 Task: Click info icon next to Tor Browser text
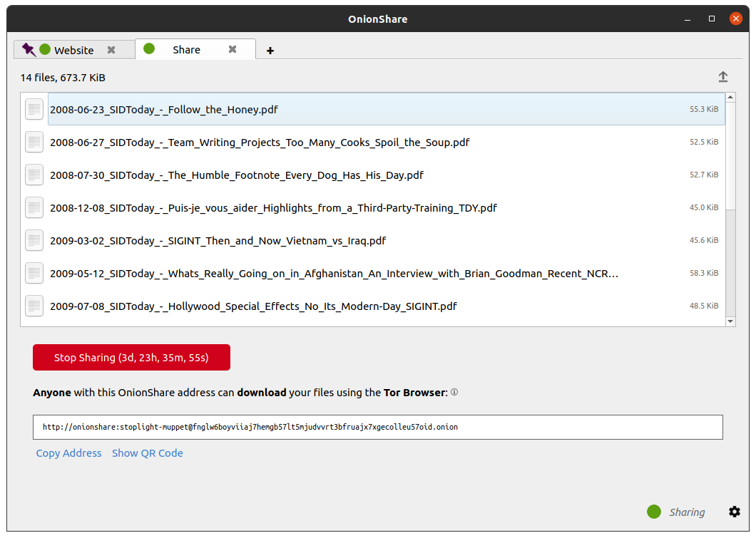click(454, 392)
